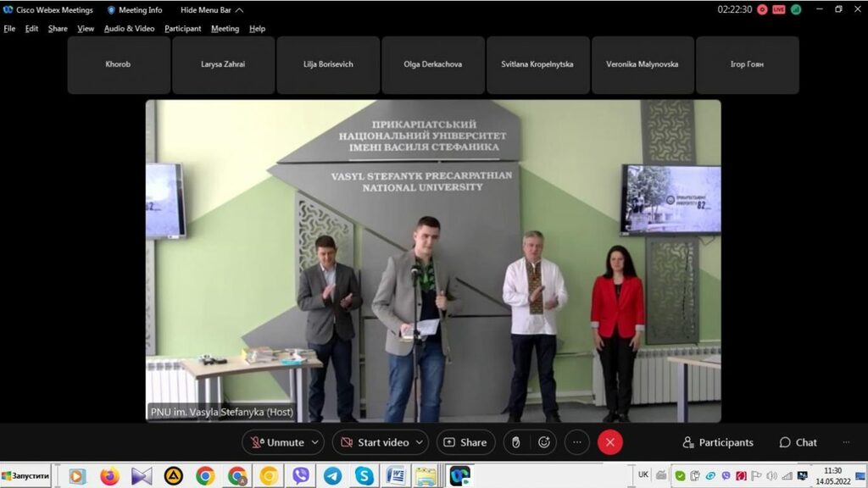Image resolution: width=868 pixels, height=488 pixels.
Task: Open panel options ellipsis beside Chat
Action: click(846, 442)
